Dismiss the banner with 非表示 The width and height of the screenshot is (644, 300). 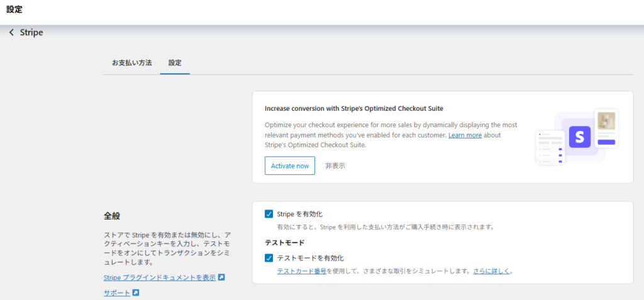pyautogui.click(x=335, y=166)
